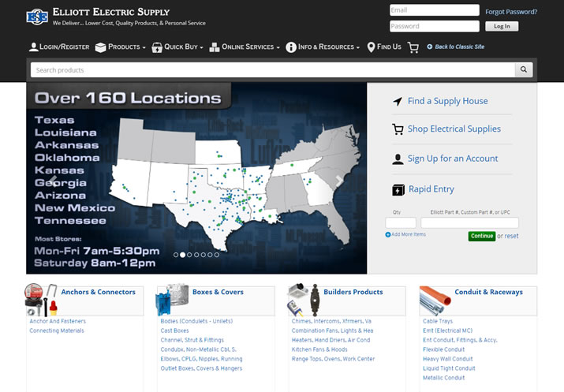The image size is (564, 392).
Task: Click the Add More Items plus icon
Action: (388, 234)
